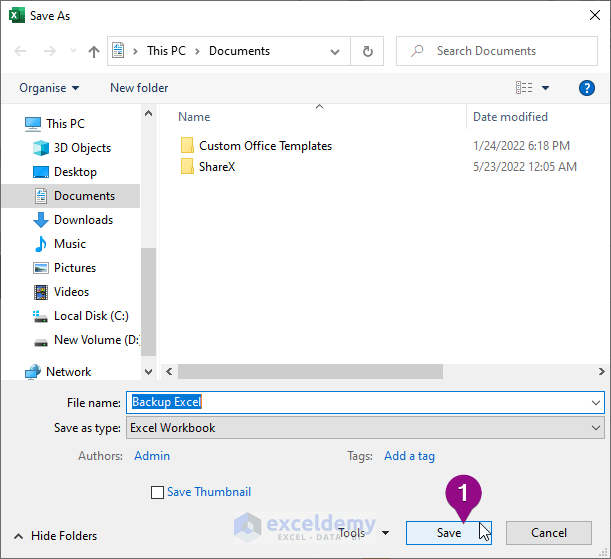Screen dimensions: 611x559
Task: Click the 3D Objects cube icon
Action: coord(41,148)
